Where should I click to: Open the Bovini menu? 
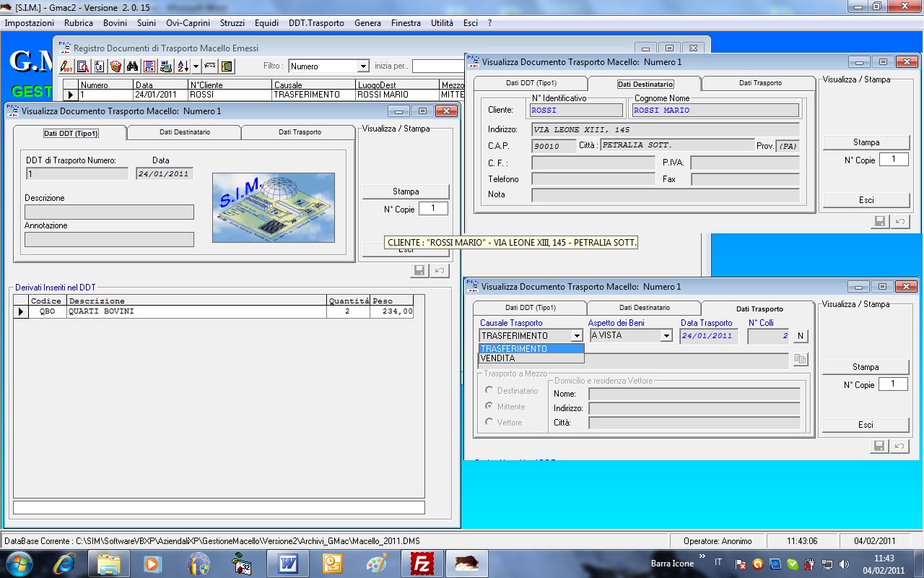coord(115,23)
